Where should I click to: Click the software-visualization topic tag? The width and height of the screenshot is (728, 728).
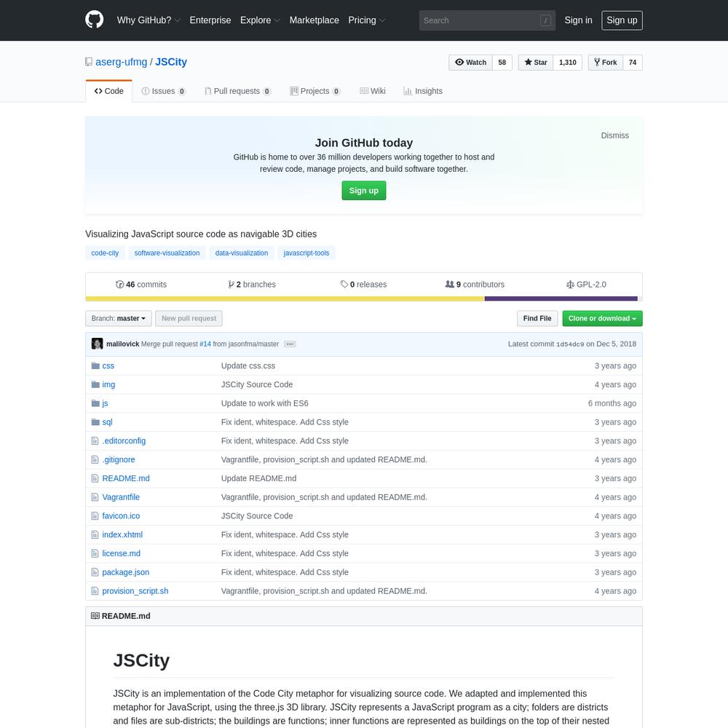(x=167, y=253)
